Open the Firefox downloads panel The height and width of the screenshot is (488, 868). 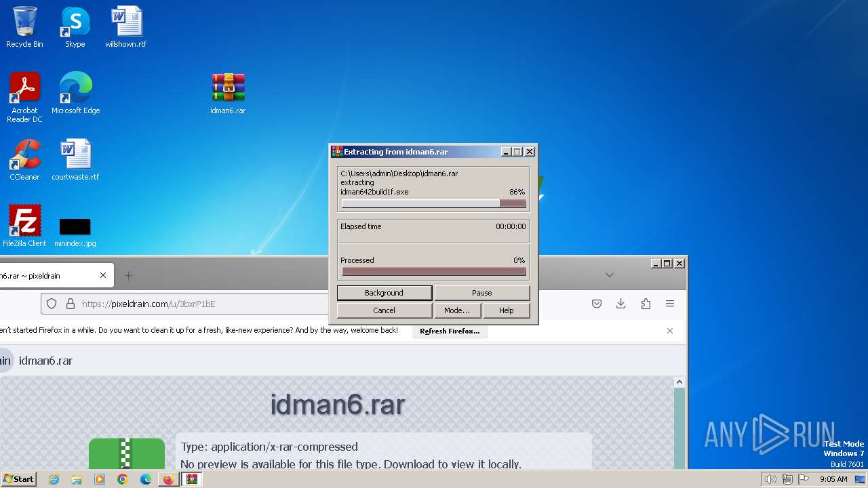coord(620,304)
